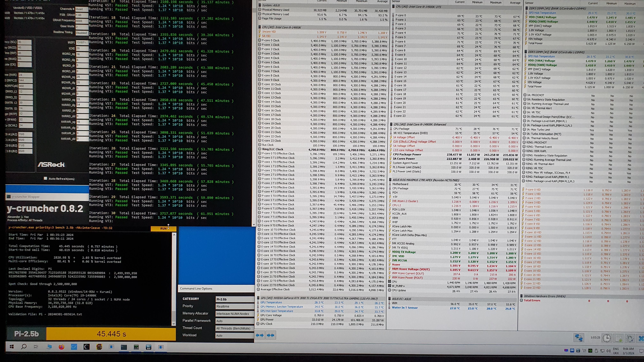
Task: Click the tREFI value field 131071
Action: (x=82, y=42)
